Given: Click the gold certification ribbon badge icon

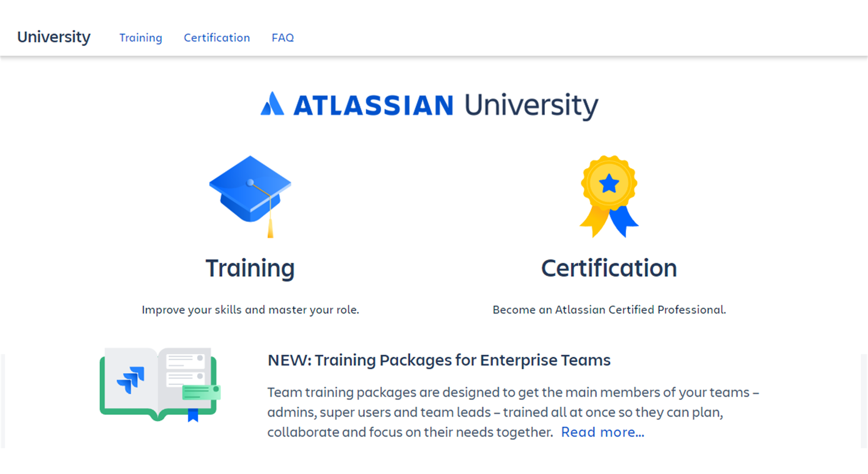Looking at the screenshot, I should tap(609, 196).
